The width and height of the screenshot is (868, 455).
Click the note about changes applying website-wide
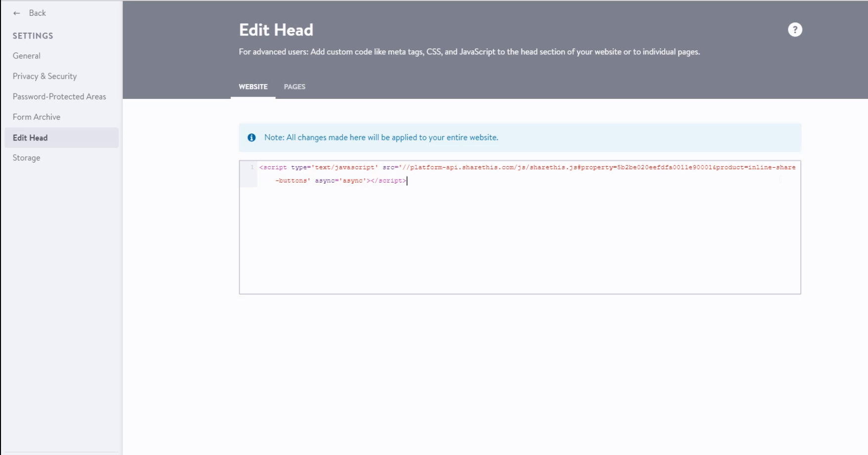[381, 137]
